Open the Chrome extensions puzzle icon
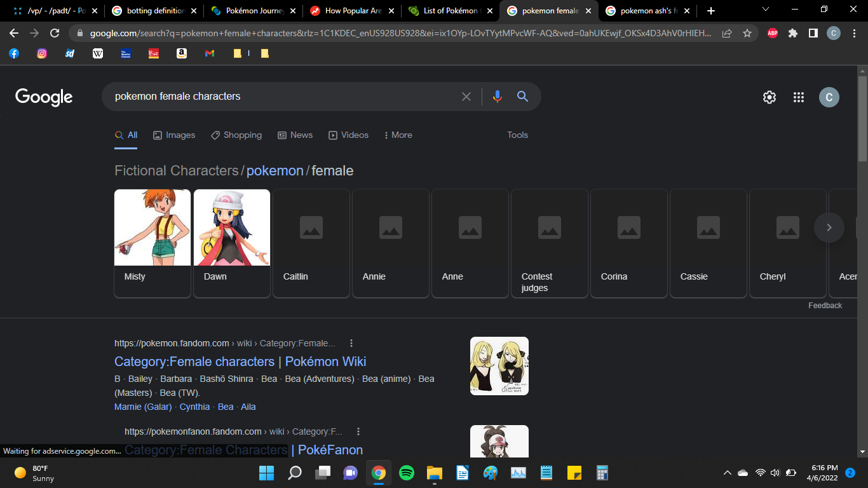The height and width of the screenshot is (488, 868). coord(793,34)
